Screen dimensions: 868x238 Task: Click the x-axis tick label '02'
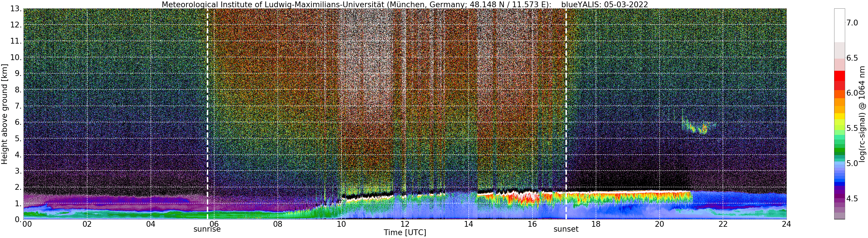coord(87,224)
